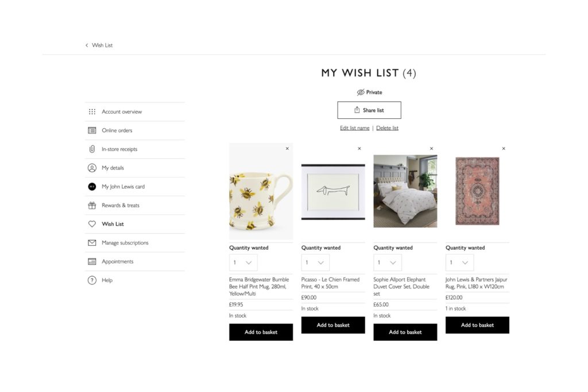Click the Delete list link

[387, 127]
